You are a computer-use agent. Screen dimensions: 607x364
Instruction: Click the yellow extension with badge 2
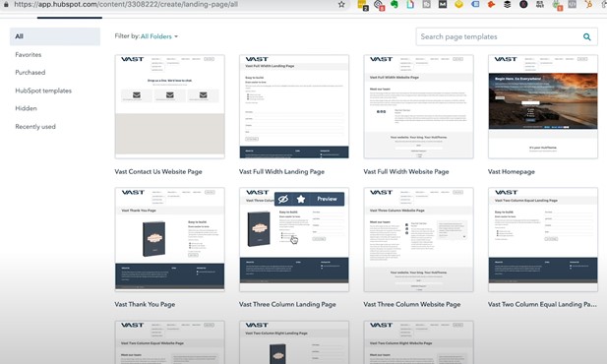[x=362, y=5]
